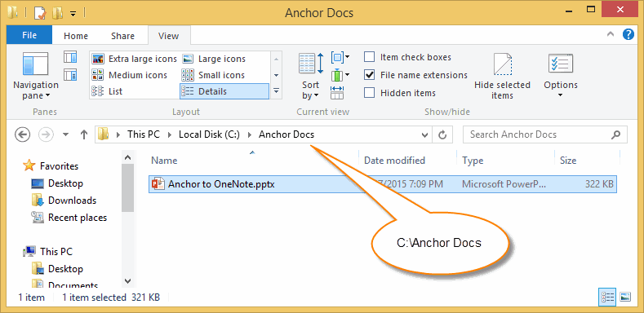
Task: Click Size all columns to fit icon
Action: [337, 93]
